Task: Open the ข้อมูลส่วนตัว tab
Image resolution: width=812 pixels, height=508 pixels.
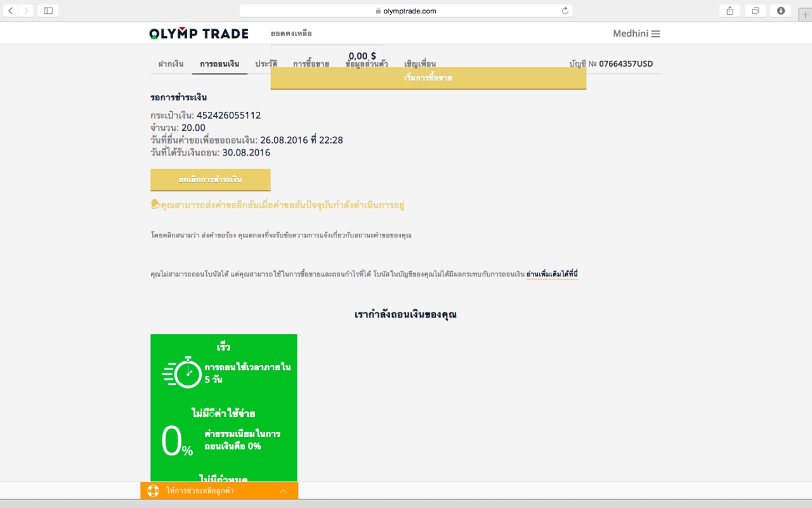Action: [367, 64]
